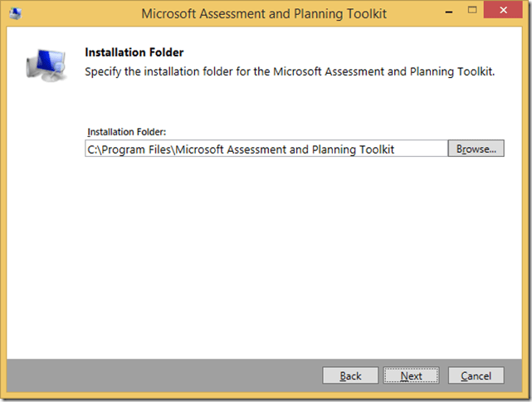This screenshot has height=402, width=532.
Task: Click the bold "Installation Folder" heading
Action: pos(134,52)
